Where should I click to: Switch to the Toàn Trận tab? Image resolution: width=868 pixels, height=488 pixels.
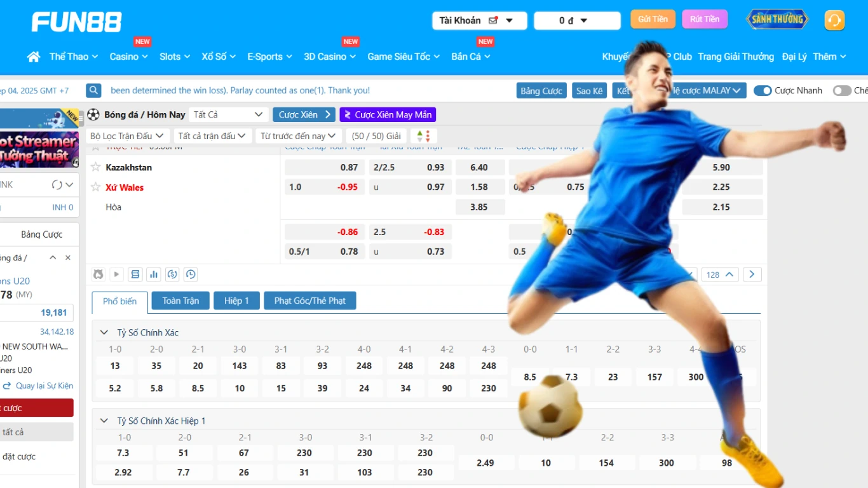tap(180, 301)
